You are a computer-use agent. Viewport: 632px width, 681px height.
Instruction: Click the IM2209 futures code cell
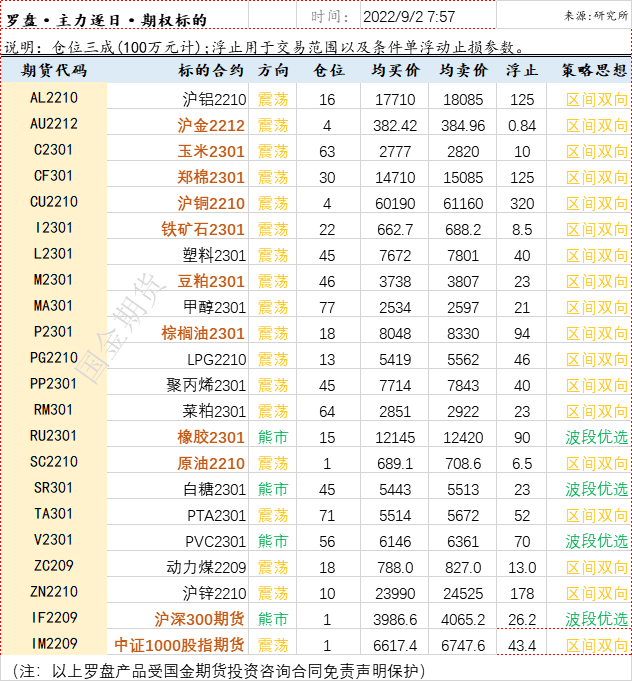pos(55,644)
